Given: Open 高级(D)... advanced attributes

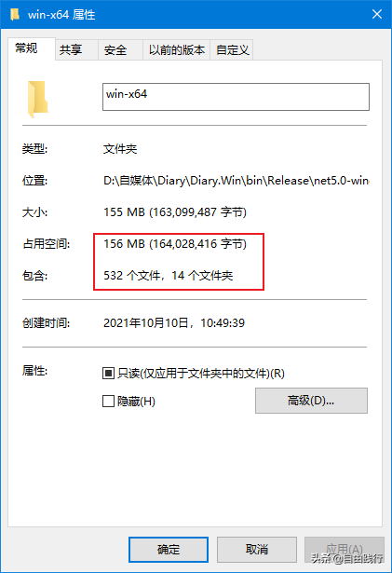Looking at the screenshot, I should [311, 401].
